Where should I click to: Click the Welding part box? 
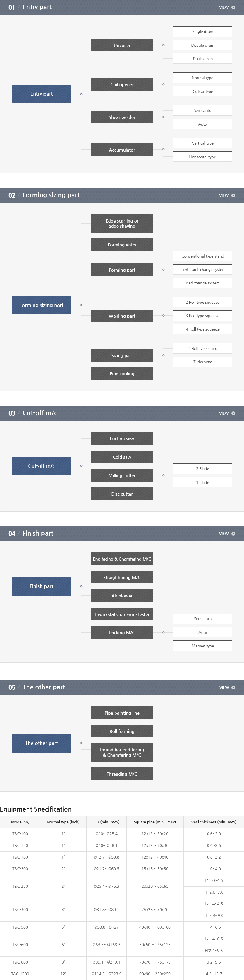(x=122, y=316)
